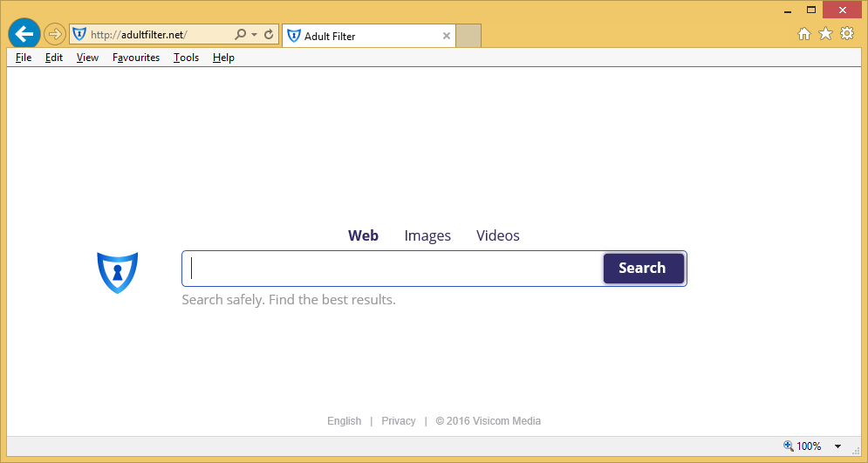
Task: Click the browser Back arrow button
Action: pyautogui.click(x=24, y=34)
